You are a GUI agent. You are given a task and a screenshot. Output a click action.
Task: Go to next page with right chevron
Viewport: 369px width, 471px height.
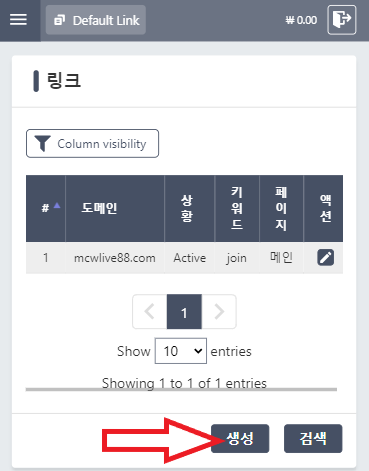219,312
